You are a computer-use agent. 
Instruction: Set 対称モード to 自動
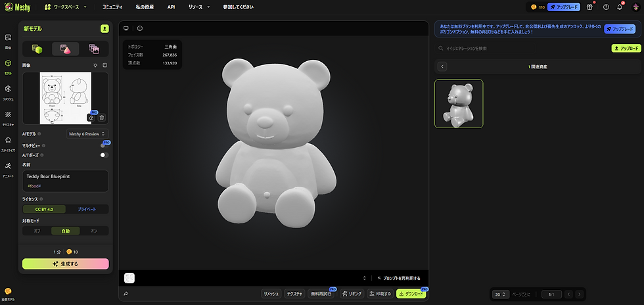tap(66, 231)
